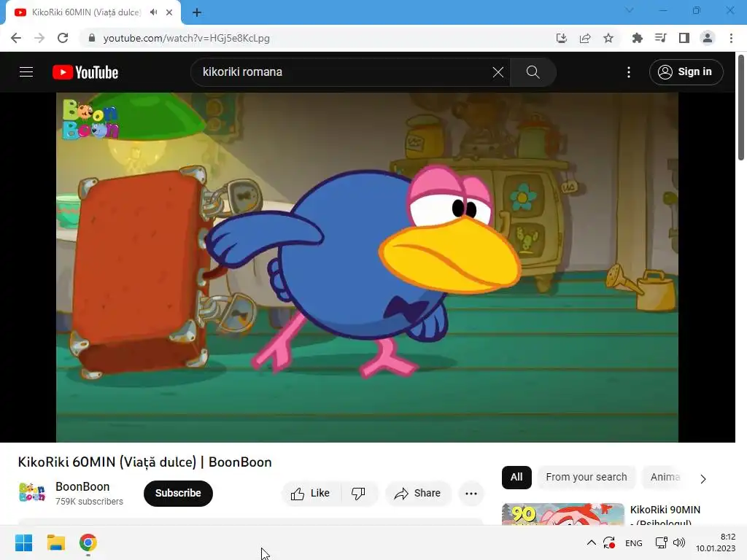
Task: Select 'From your search' chip
Action: pyautogui.click(x=587, y=477)
